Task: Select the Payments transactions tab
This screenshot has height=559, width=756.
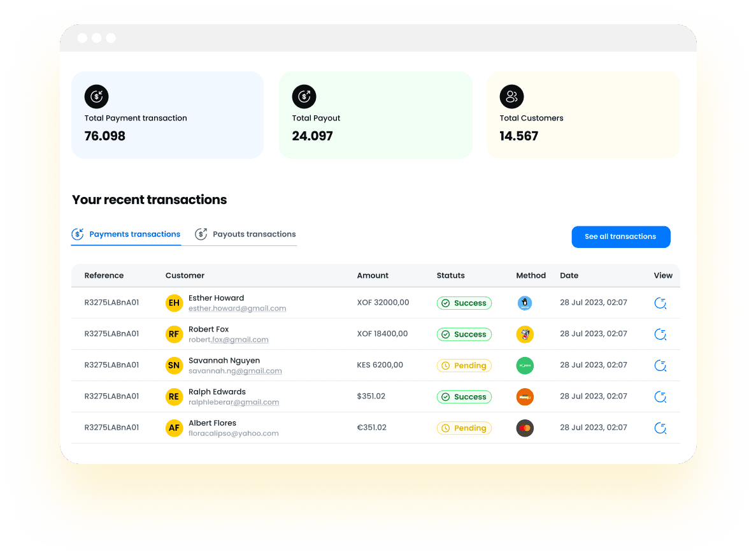Action: tap(126, 235)
